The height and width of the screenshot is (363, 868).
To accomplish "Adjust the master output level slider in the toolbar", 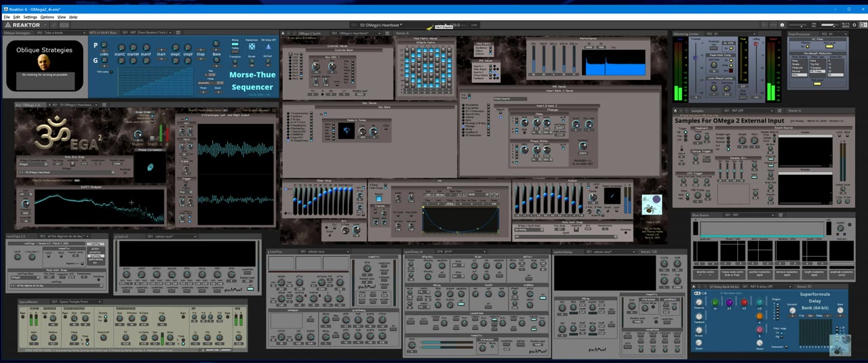I will coord(829,25).
